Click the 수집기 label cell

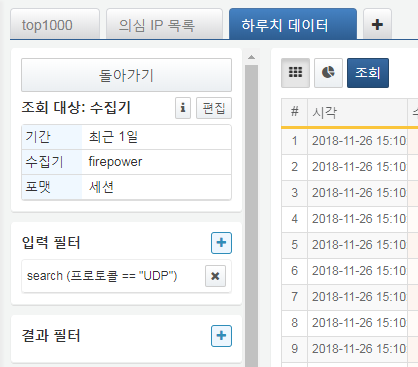pyautogui.click(x=52, y=162)
